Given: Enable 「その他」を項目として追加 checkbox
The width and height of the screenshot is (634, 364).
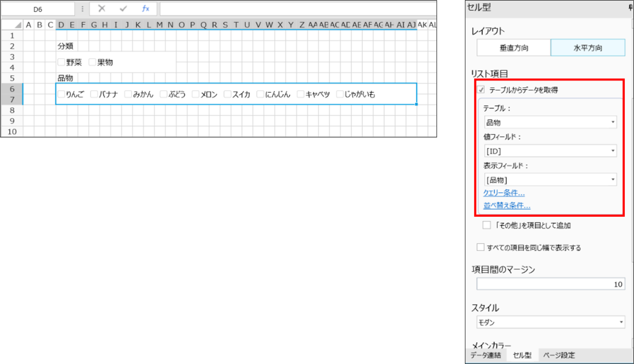Looking at the screenshot, I should point(487,225).
